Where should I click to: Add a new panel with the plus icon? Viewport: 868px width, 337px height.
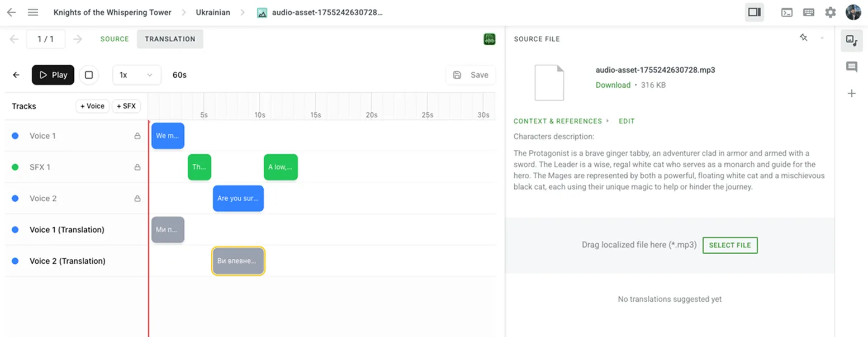click(x=852, y=93)
